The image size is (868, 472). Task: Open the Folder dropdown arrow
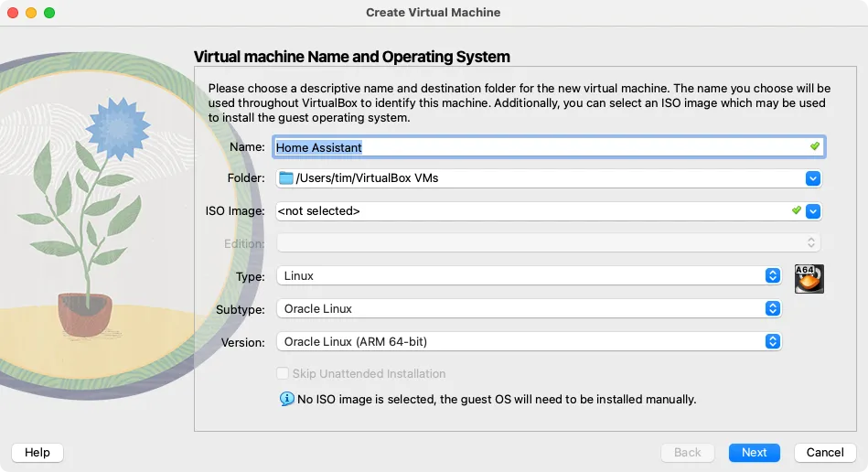pos(812,178)
